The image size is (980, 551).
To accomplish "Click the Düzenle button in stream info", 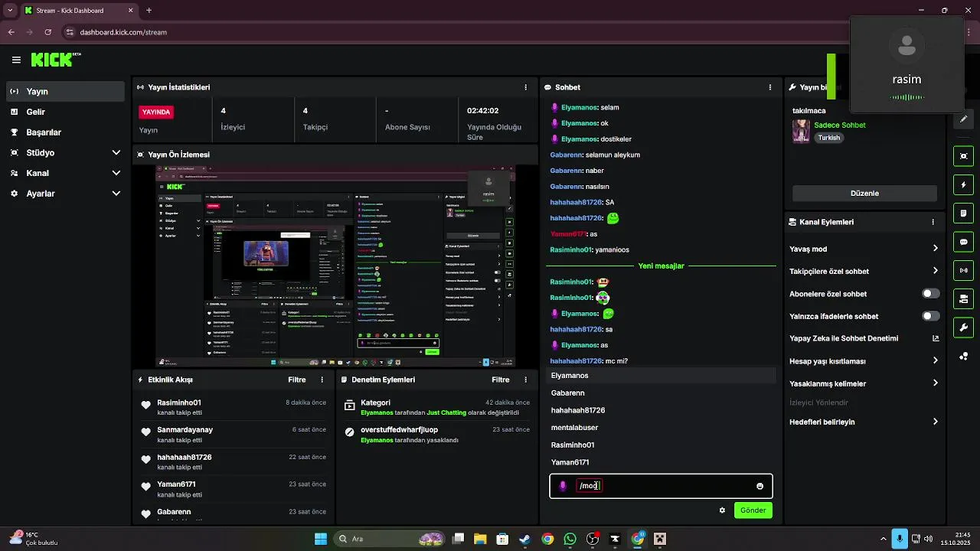I will coord(864,194).
